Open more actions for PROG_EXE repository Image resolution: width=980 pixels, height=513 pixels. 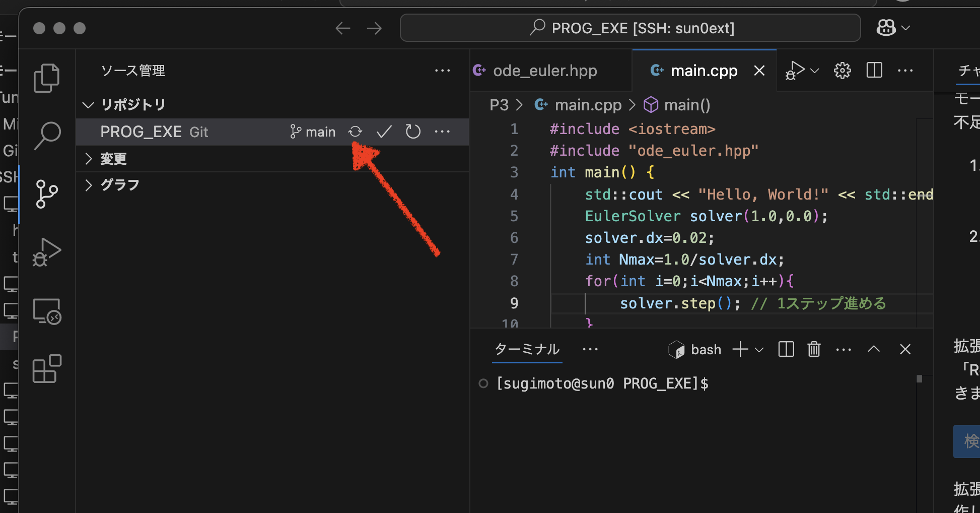(442, 132)
